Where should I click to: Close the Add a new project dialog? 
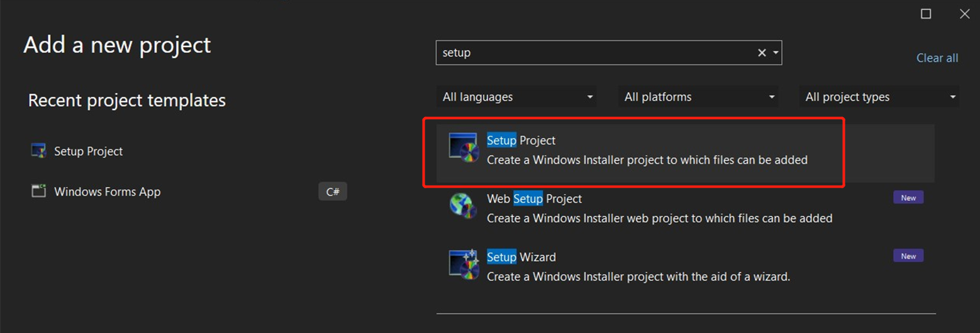[964, 14]
